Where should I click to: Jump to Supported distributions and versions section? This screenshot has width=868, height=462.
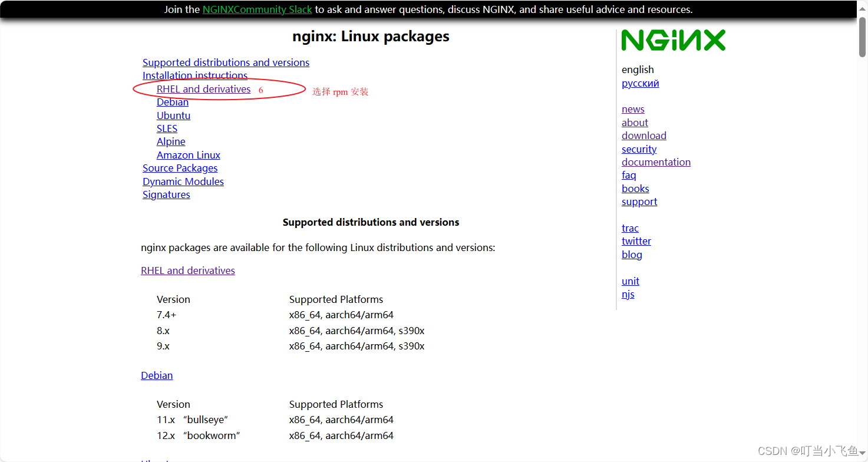pos(226,62)
